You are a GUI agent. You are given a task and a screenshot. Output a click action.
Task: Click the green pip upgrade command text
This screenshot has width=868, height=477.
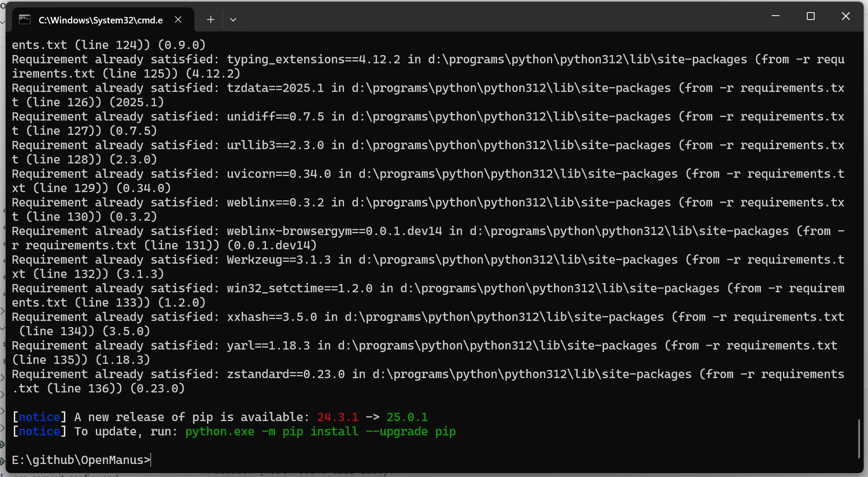(320, 431)
